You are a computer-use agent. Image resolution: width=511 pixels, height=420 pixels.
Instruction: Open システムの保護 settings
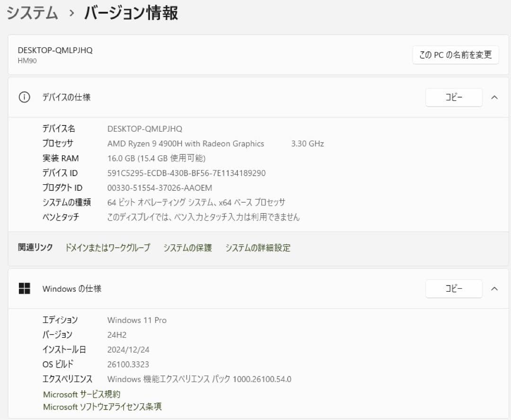(188, 247)
